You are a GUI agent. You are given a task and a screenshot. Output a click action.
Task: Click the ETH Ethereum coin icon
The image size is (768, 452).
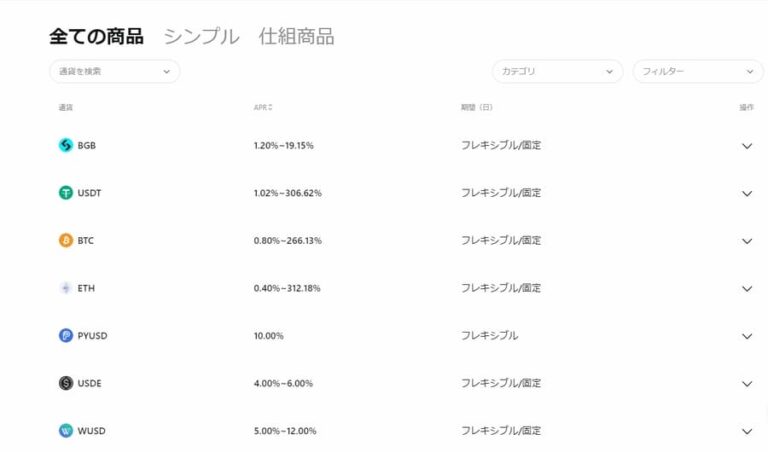coord(66,288)
